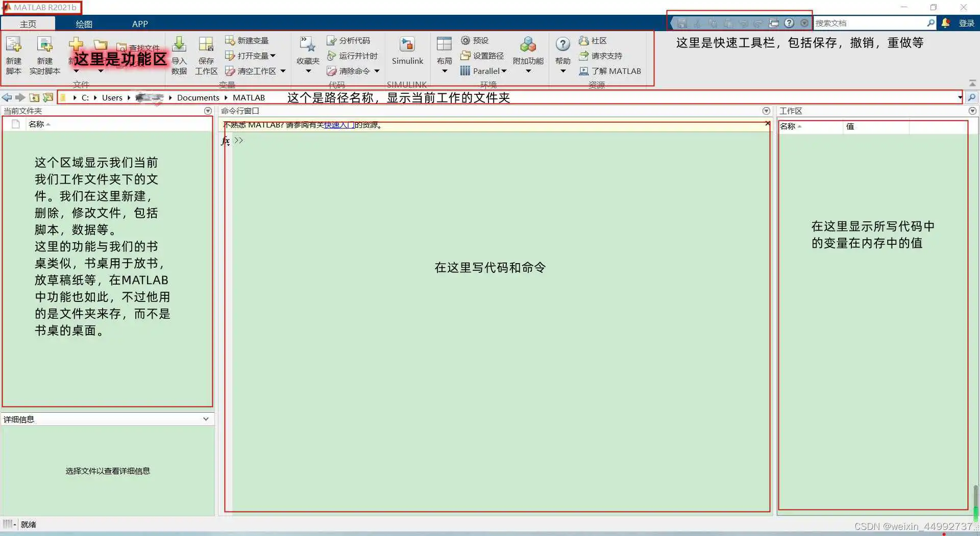Click the function browser fx icon
This screenshot has width=980, height=536.
pos(225,140)
